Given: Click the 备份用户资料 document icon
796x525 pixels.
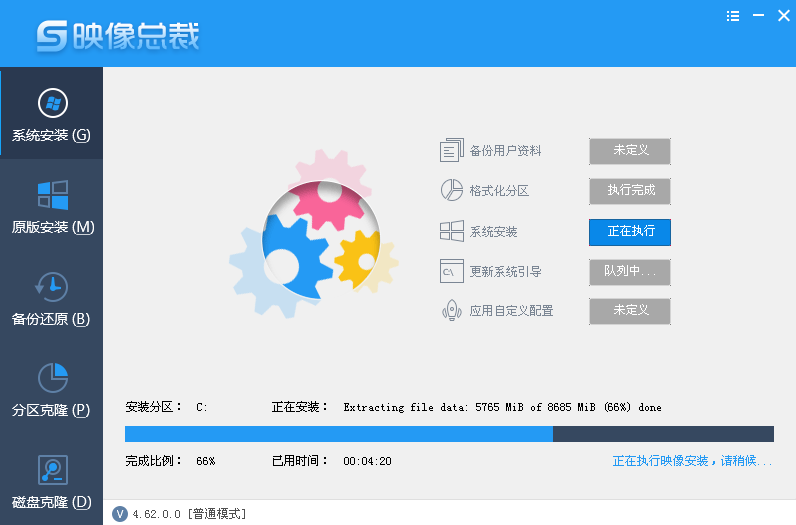Looking at the screenshot, I should click(x=451, y=150).
